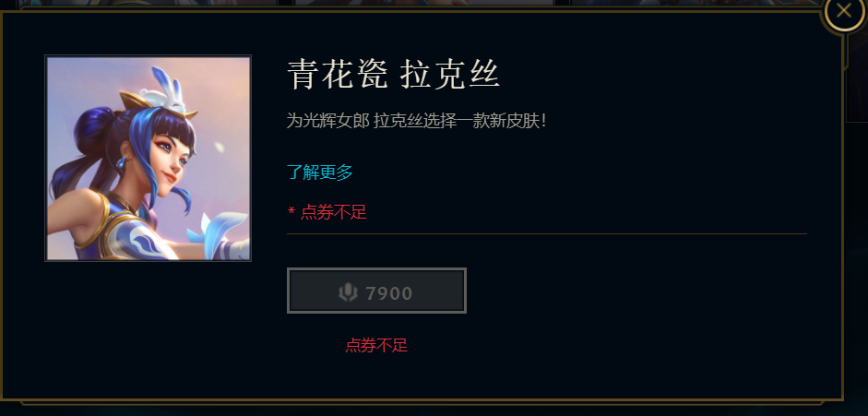Click the dark purple hair bun in portrait
The image size is (868, 416).
(x=96, y=132)
